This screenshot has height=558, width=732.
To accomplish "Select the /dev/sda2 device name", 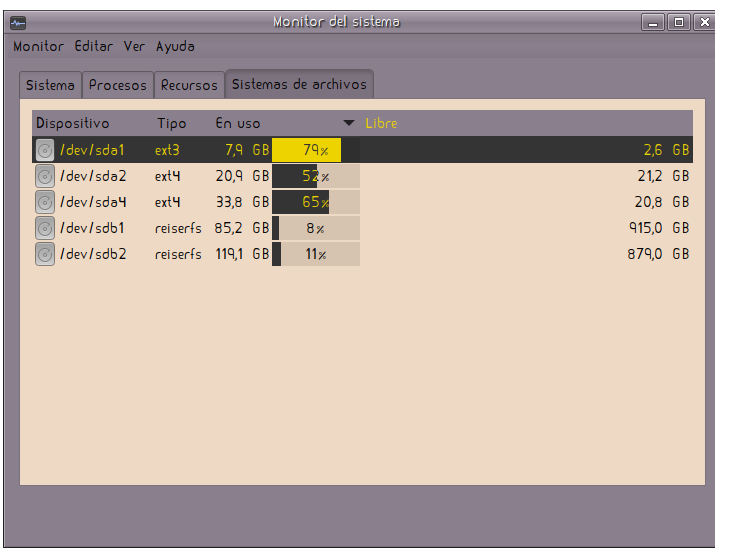I will [93, 176].
